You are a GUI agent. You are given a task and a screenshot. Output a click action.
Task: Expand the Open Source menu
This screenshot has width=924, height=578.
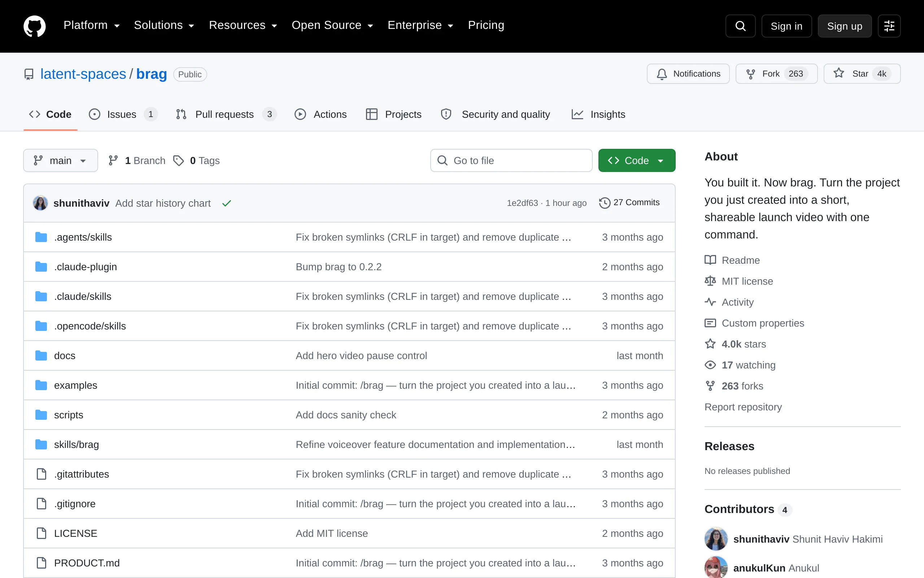[332, 25]
